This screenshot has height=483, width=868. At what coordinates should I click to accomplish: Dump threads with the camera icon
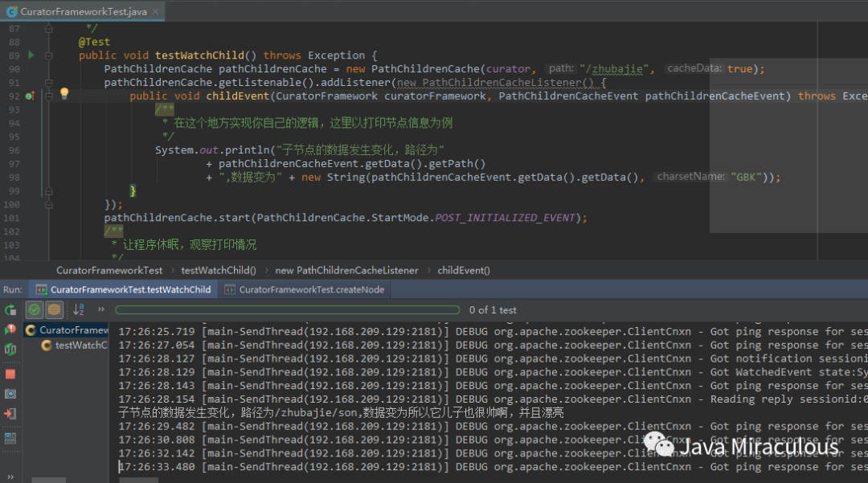[x=10, y=394]
